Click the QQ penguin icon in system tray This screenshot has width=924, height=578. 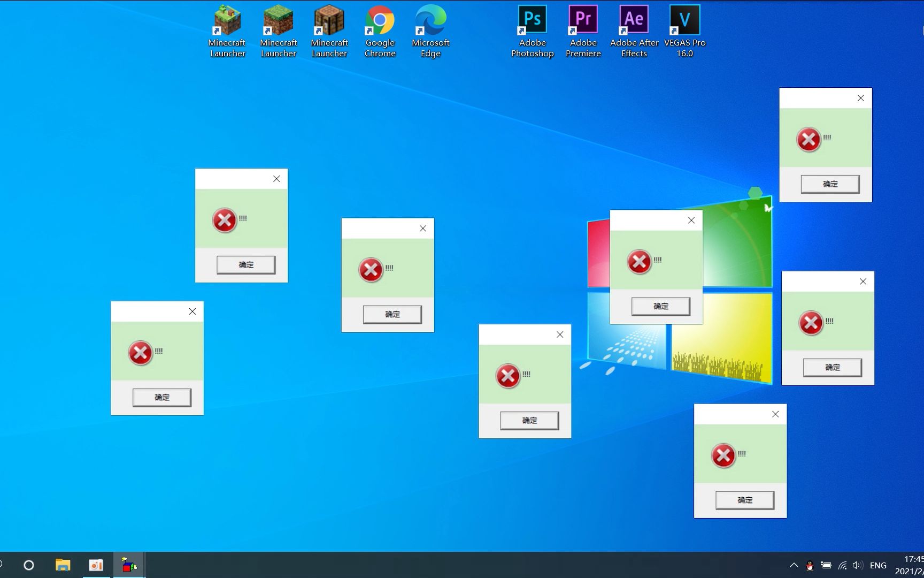[809, 565]
